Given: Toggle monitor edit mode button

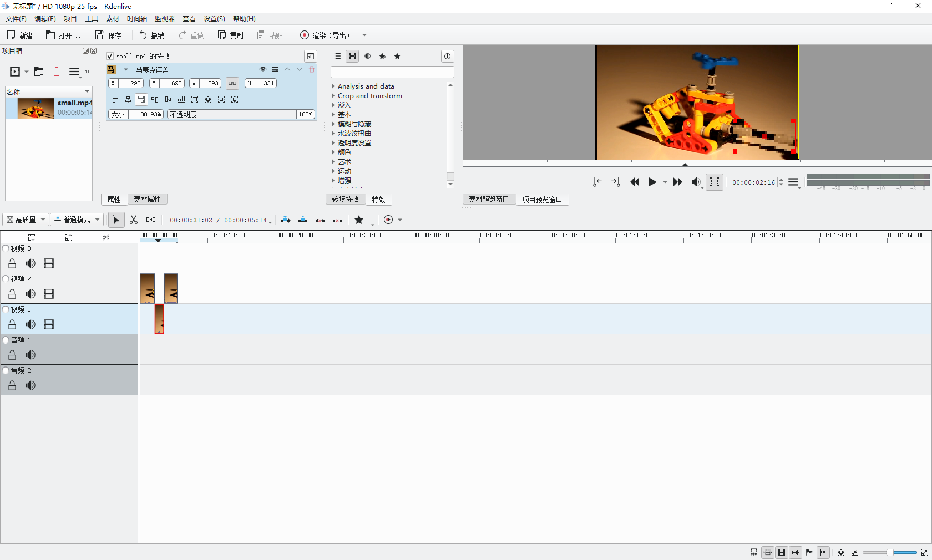Looking at the screenshot, I should click(715, 182).
